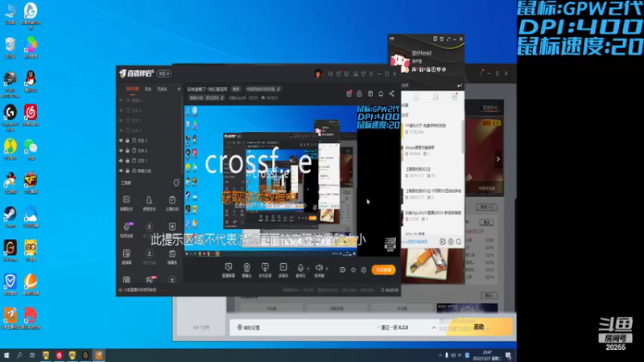
Task: Toggle the lock on layer 文本 1
Action: point(127,160)
